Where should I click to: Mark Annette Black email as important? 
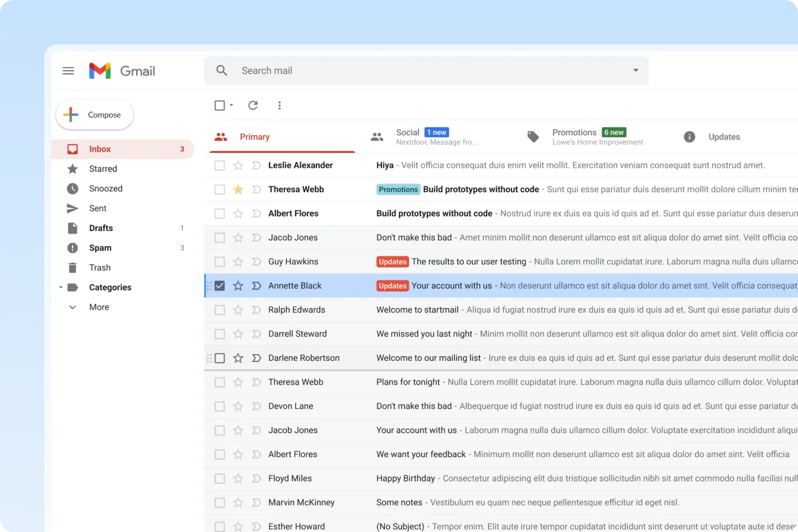[256, 286]
